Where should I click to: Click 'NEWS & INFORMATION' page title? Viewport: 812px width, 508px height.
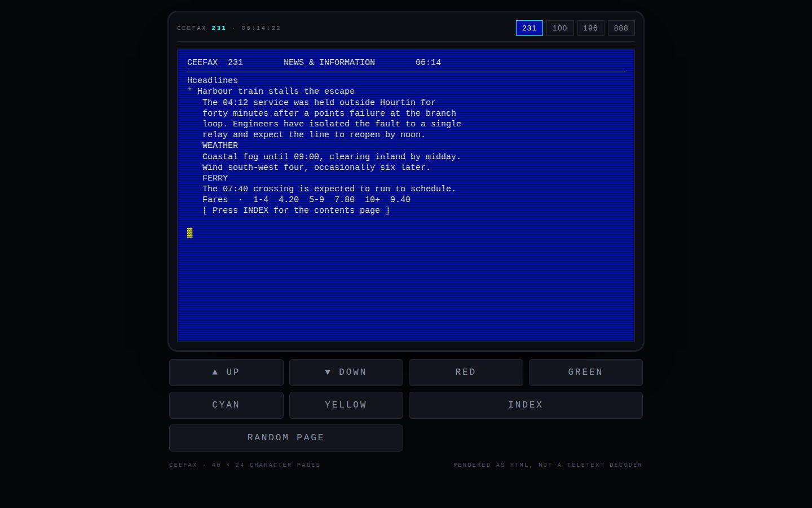pyautogui.click(x=329, y=63)
